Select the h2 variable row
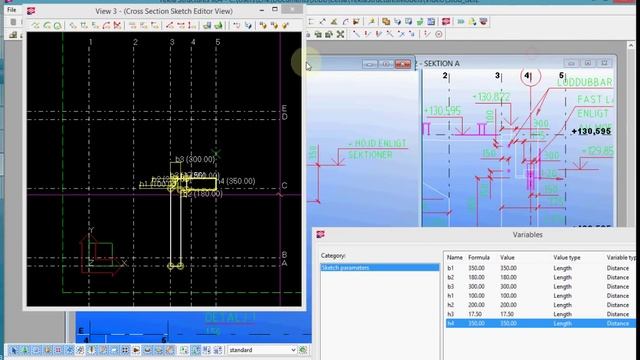 click(x=540, y=305)
